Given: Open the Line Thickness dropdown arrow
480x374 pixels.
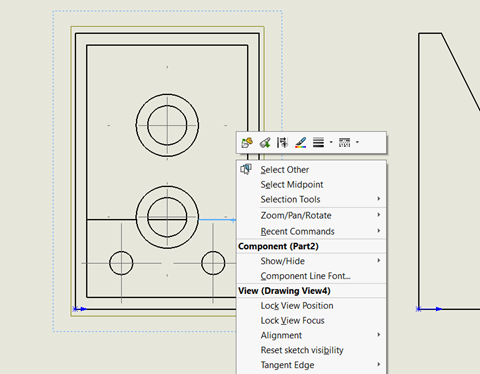Looking at the screenshot, I should click(331, 142).
